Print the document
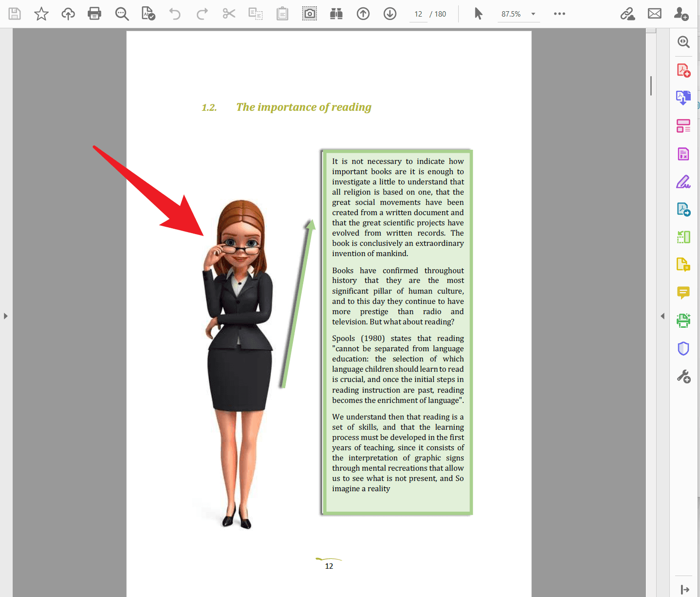700x597 pixels. (95, 14)
